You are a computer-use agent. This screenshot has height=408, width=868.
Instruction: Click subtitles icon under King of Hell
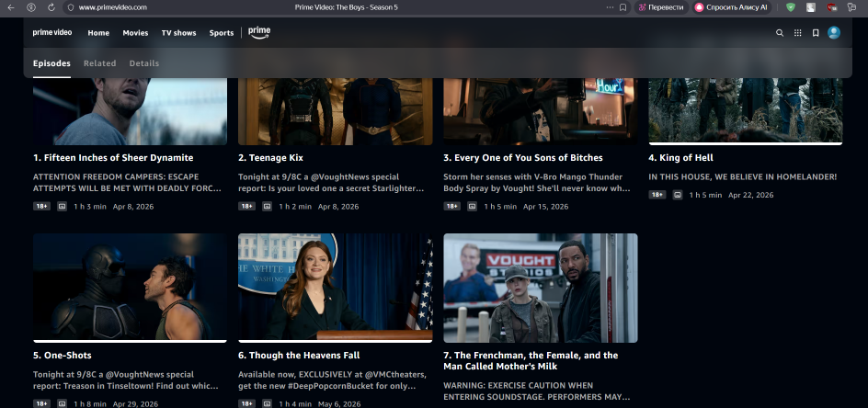coord(678,195)
